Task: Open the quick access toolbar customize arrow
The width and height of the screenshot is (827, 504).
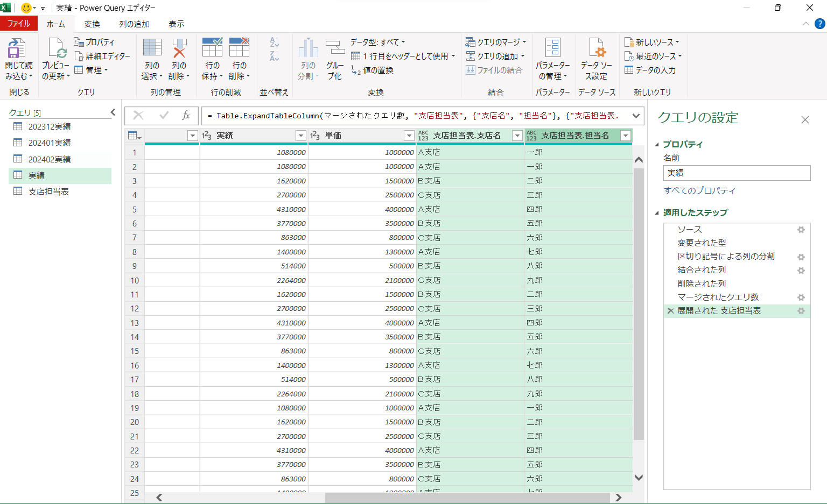Action: click(x=43, y=8)
